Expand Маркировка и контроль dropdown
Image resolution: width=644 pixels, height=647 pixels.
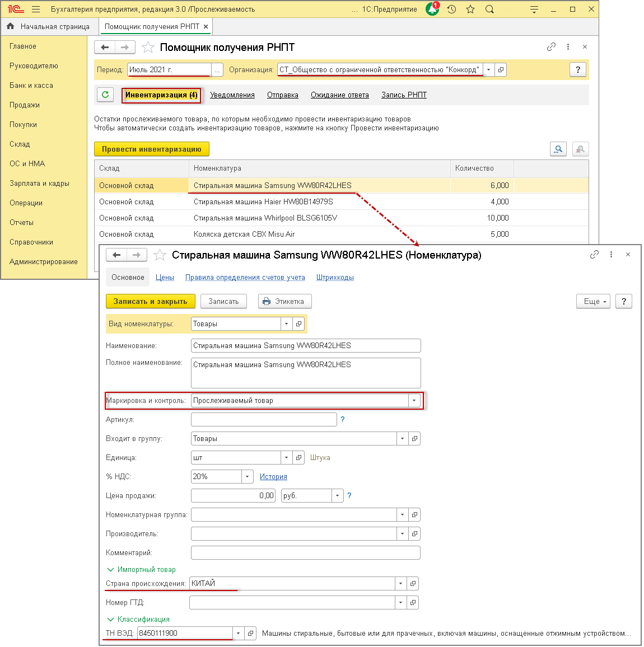tap(414, 400)
